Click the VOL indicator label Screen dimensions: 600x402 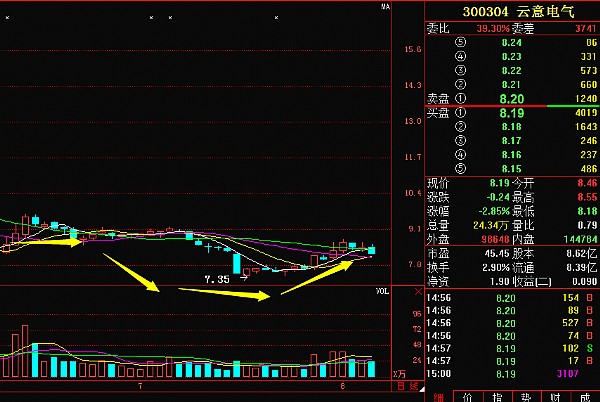382,292
